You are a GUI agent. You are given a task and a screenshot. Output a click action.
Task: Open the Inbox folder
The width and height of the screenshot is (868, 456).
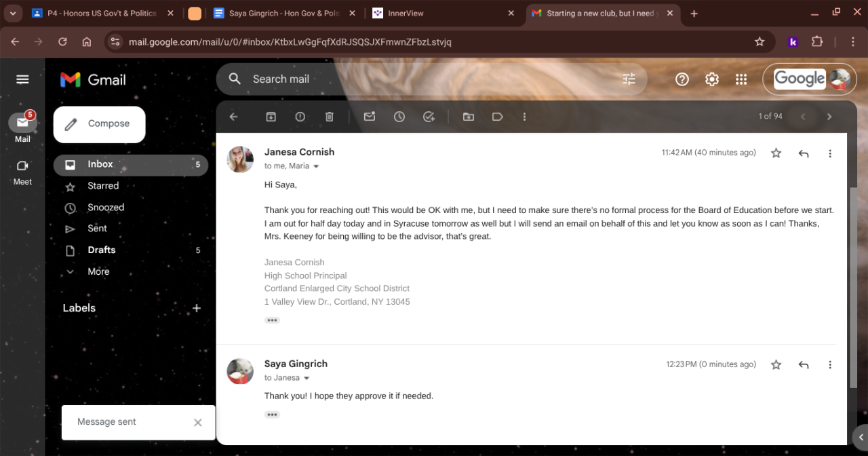(x=131, y=164)
